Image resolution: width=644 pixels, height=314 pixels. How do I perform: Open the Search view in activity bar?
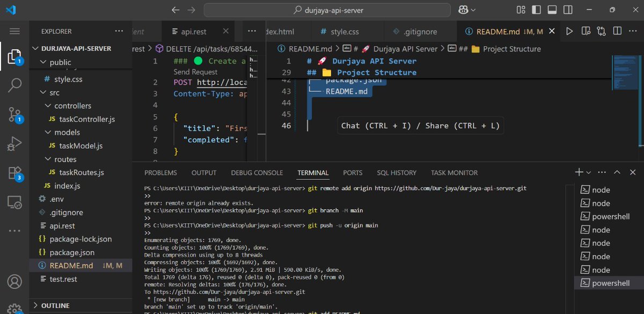[14, 84]
